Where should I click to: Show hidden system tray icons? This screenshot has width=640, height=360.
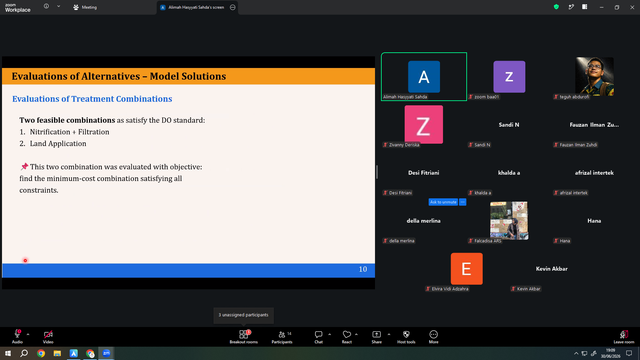click(x=576, y=353)
